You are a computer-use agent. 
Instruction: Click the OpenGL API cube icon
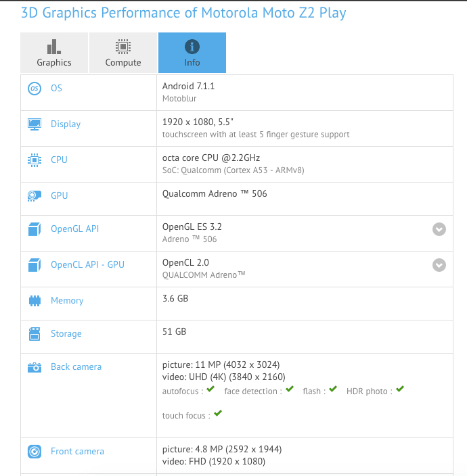pyautogui.click(x=35, y=229)
